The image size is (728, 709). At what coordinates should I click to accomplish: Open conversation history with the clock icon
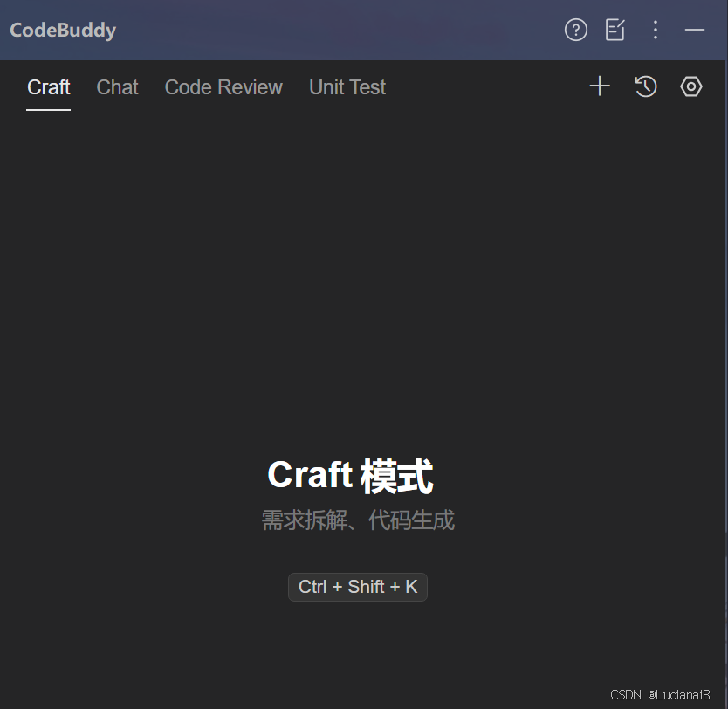[645, 86]
